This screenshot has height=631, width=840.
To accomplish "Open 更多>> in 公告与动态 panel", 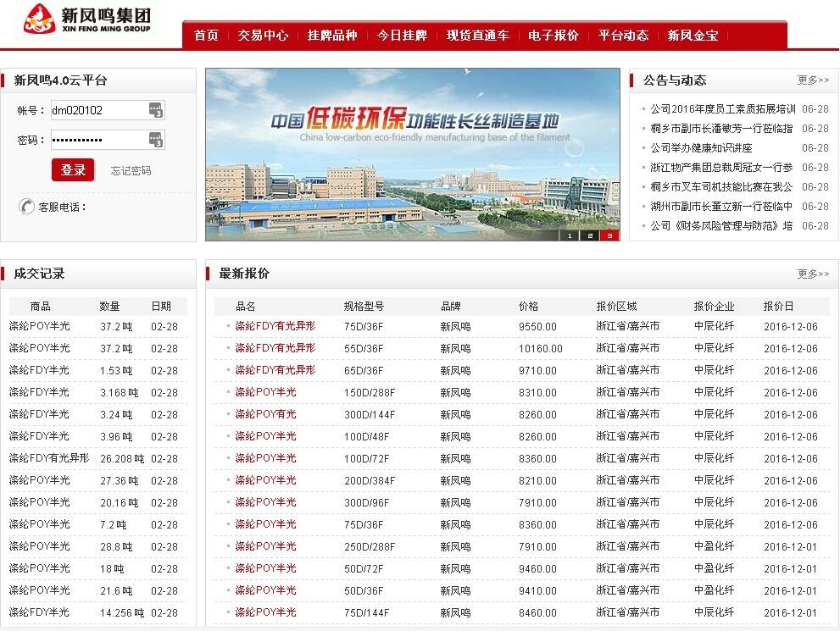I will (x=813, y=80).
